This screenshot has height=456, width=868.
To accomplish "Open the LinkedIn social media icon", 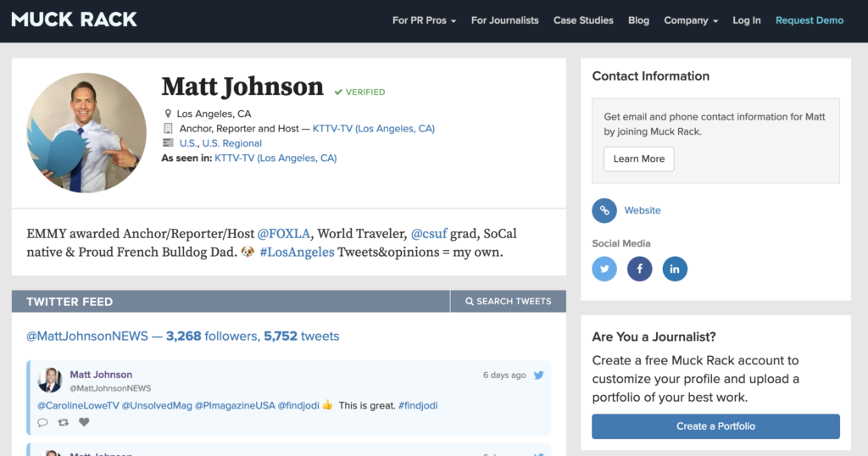I will [675, 269].
